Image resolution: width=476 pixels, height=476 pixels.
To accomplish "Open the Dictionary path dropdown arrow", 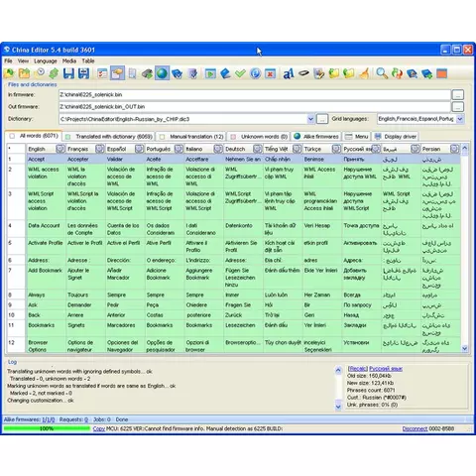I will click(310, 119).
